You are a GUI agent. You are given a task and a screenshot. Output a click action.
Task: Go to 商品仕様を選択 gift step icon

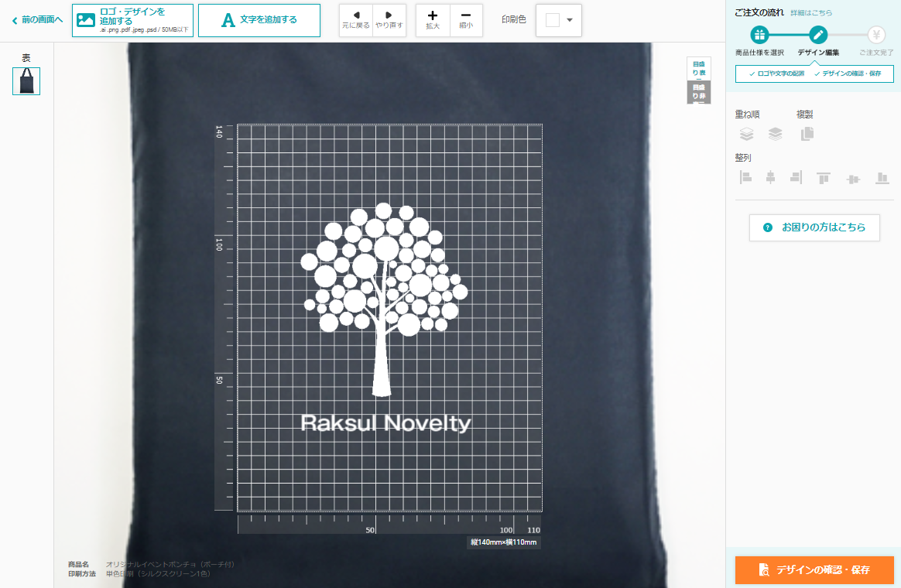click(759, 35)
